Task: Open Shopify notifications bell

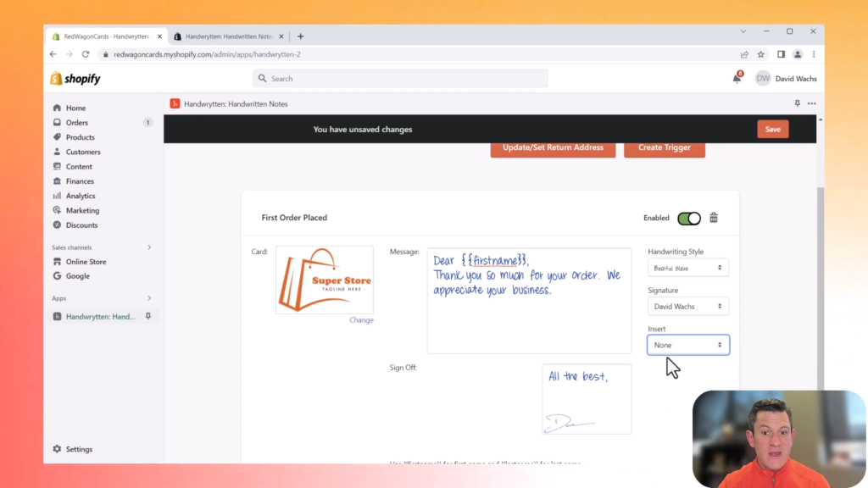Action: [x=737, y=77]
